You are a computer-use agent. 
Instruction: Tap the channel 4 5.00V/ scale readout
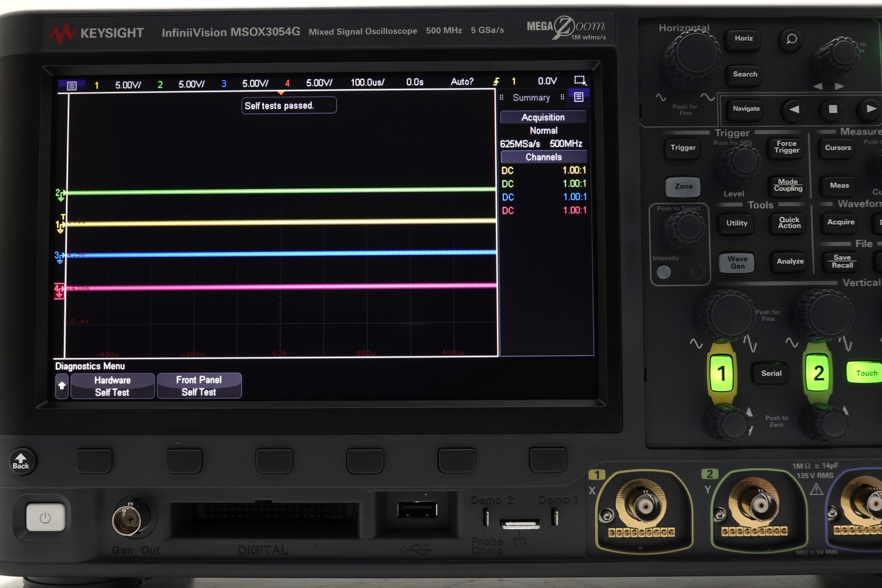pyautogui.click(x=319, y=83)
